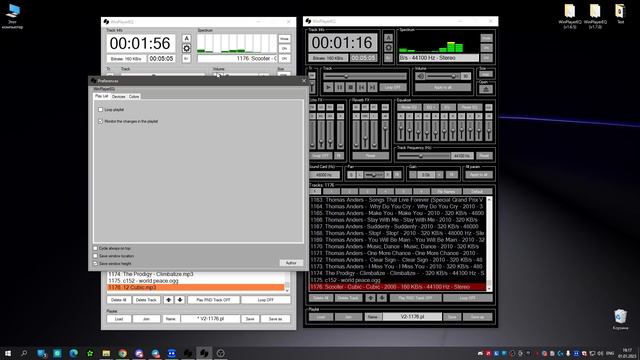This screenshot has height=360, width=640.
Task: Click the gear settings icon in light player
Action: (187, 48)
